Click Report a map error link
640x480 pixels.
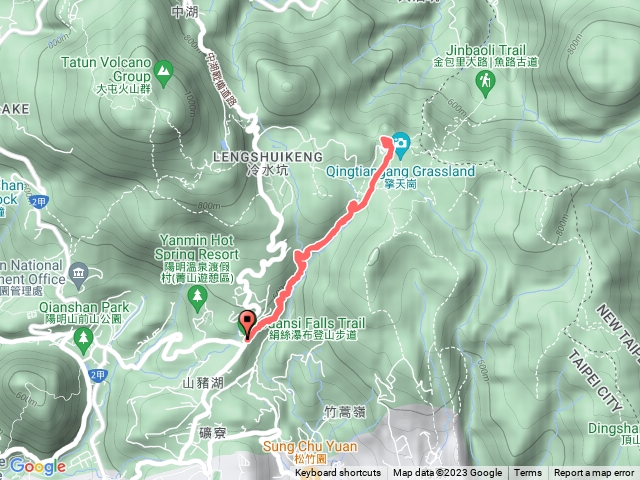(x=594, y=473)
